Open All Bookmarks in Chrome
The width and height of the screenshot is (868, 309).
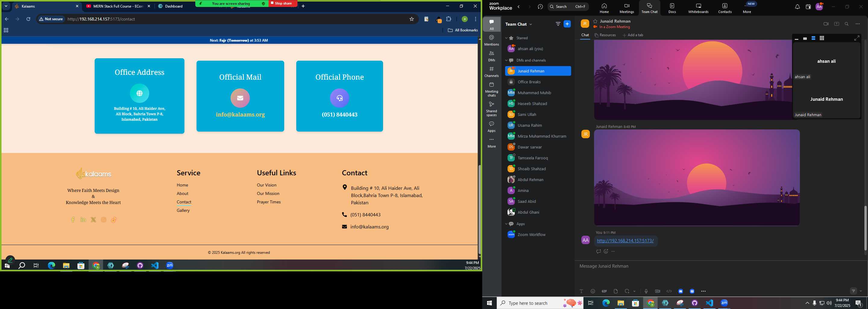[463, 30]
